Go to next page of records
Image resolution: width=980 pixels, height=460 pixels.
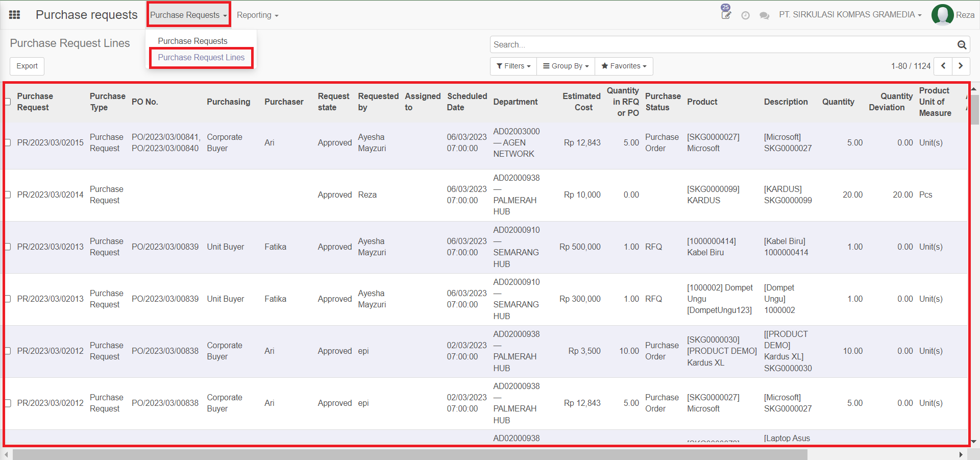tap(961, 66)
